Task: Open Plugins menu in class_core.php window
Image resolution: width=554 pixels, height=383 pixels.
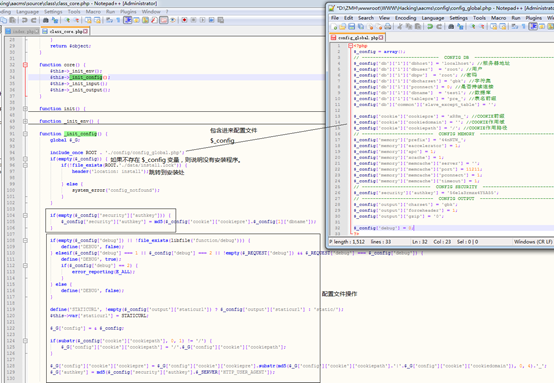Action: [x=128, y=11]
